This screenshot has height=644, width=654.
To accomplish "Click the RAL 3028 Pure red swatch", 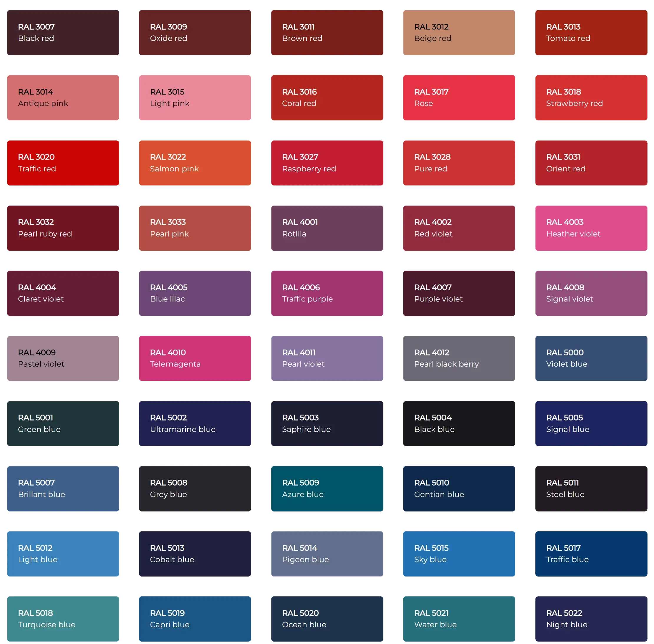I will tap(459, 163).
